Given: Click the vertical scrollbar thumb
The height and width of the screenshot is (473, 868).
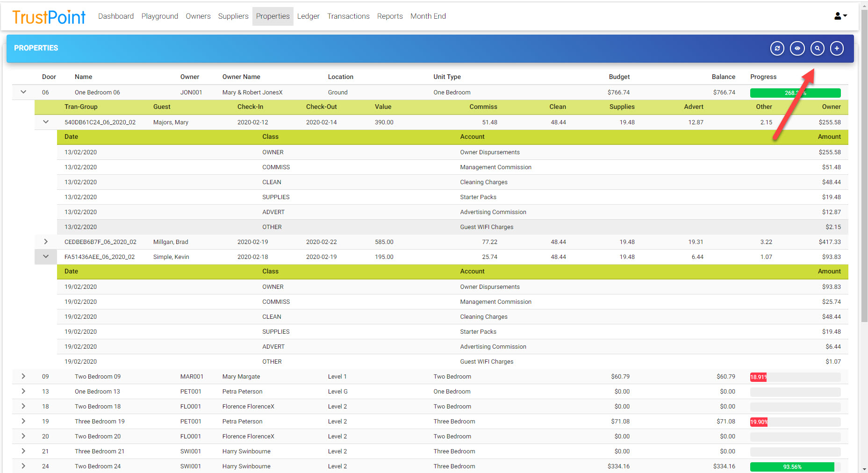Looking at the screenshot, I should [864, 166].
